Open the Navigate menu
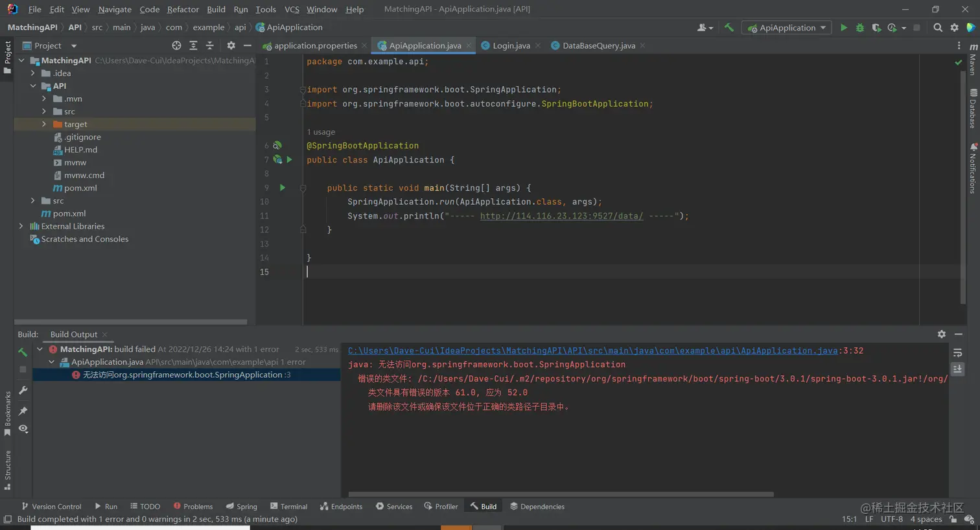The height and width of the screenshot is (530, 980). tap(114, 9)
